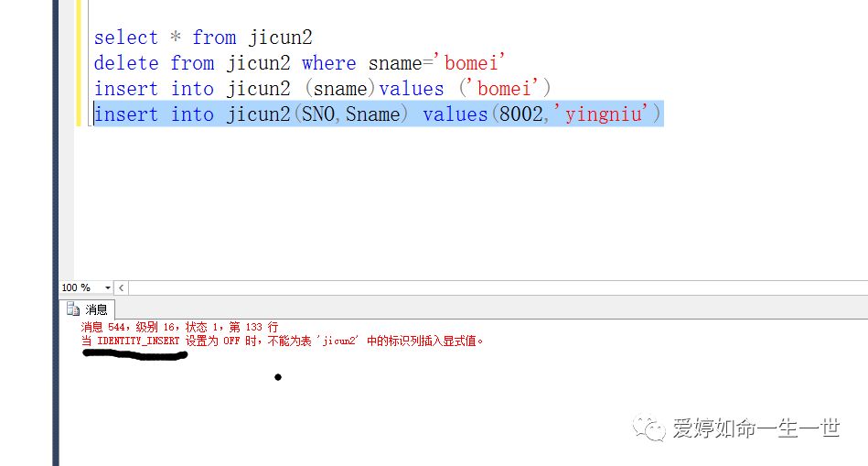Click the value 8002 in the query

pos(521,114)
